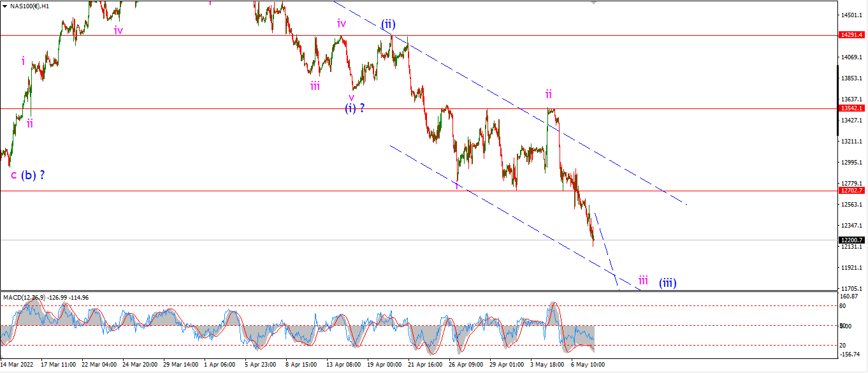Select the chart shift triangle marker at top
Screen dimensions: 868x373
point(594,2)
